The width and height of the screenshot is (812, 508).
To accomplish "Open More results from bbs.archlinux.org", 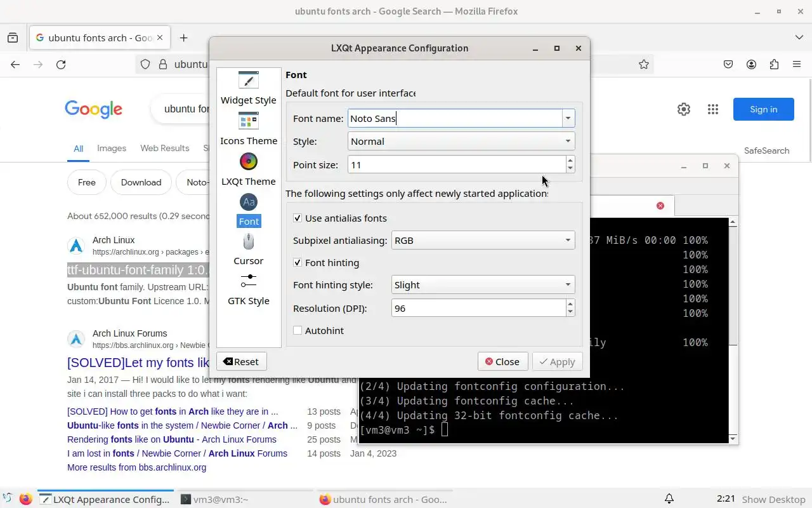I will tap(136, 467).
